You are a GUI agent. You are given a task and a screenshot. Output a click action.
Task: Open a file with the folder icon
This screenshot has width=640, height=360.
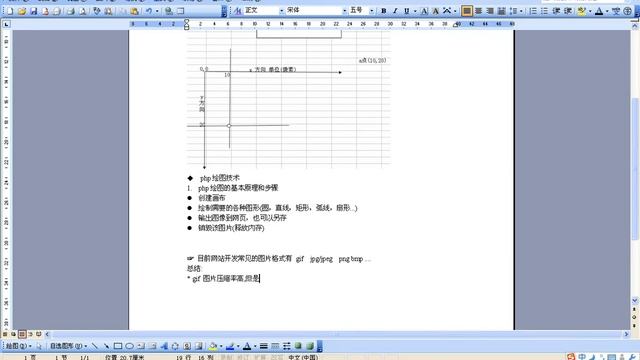pos(22,11)
